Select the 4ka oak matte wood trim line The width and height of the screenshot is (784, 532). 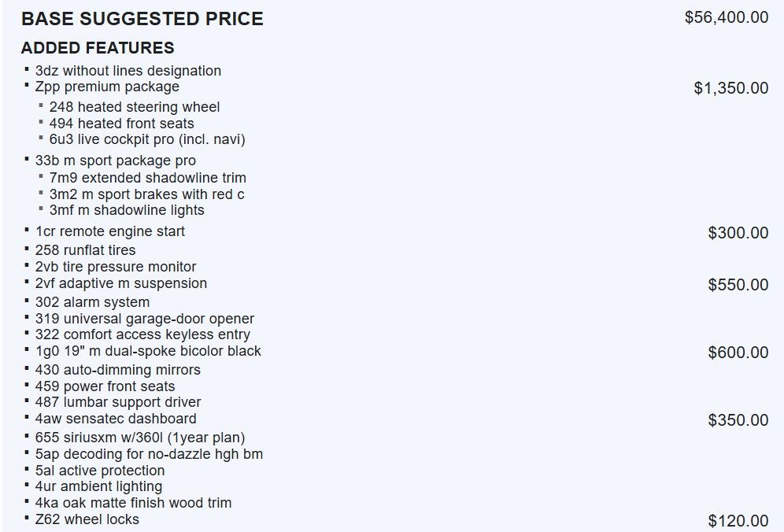[133, 503]
